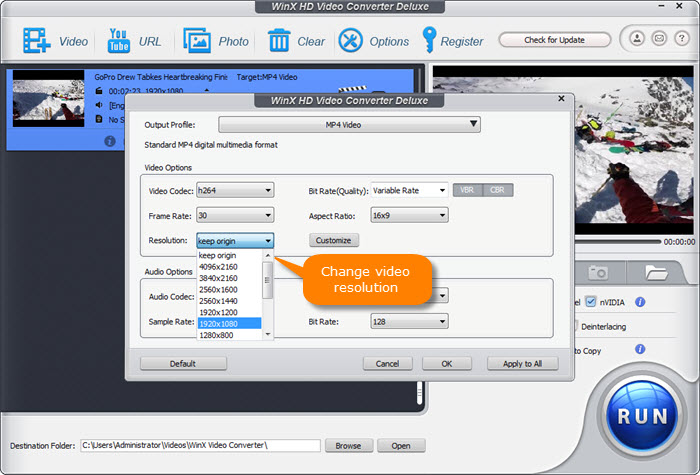The width and height of the screenshot is (700, 475).
Task: Open the Frame Rate dropdown
Action: [235, 215]
